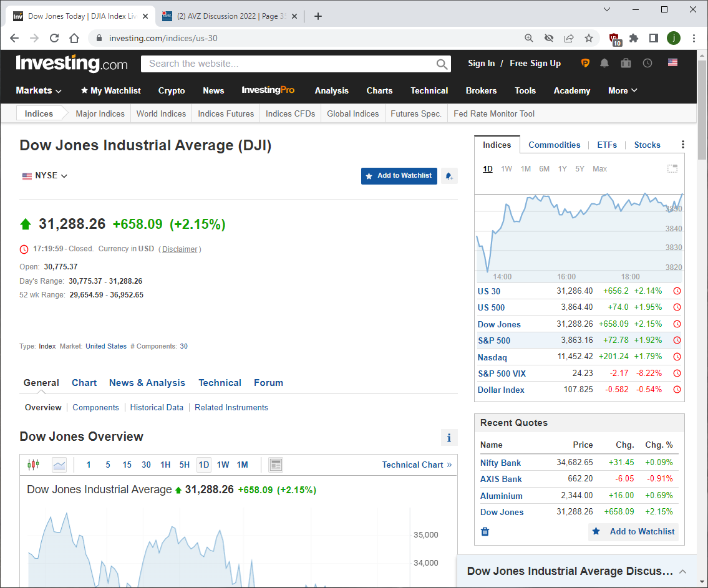Click the browser back arrow
The height and width of the screenshot is (588, 708).
point(14,39)
